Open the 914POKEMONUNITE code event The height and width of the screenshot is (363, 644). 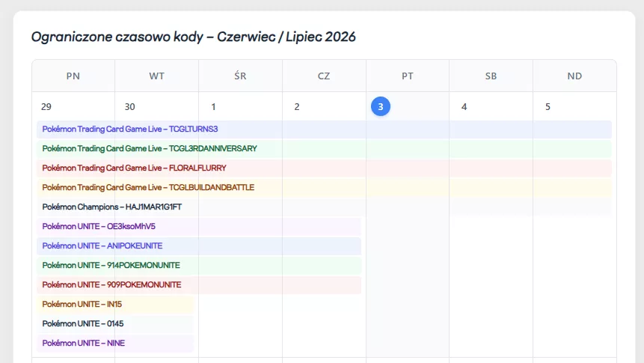[x=199, y=265]
